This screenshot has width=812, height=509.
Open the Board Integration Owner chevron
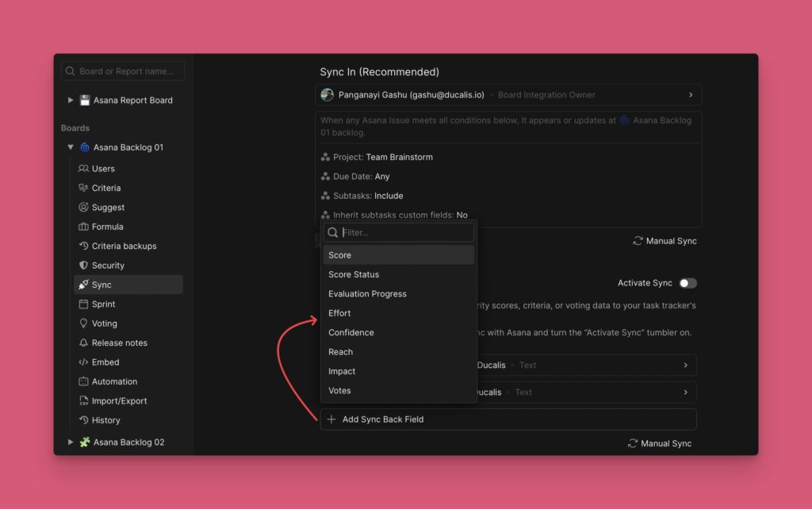click(691, 94)
